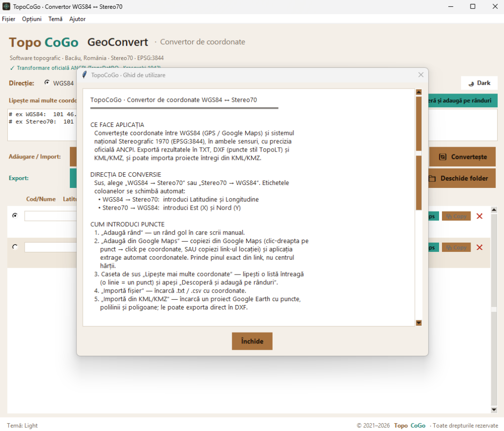The image size is (504, 431).
Task: Copy the first row coordinates
Action: pyautogui.click(x=456, y=216)
